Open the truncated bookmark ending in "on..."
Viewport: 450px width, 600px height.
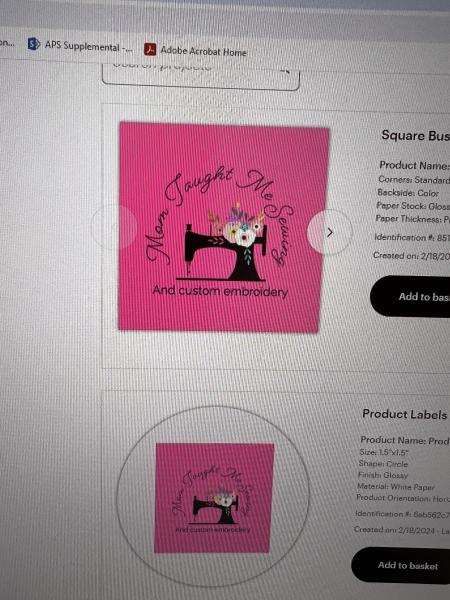(7, 42)
